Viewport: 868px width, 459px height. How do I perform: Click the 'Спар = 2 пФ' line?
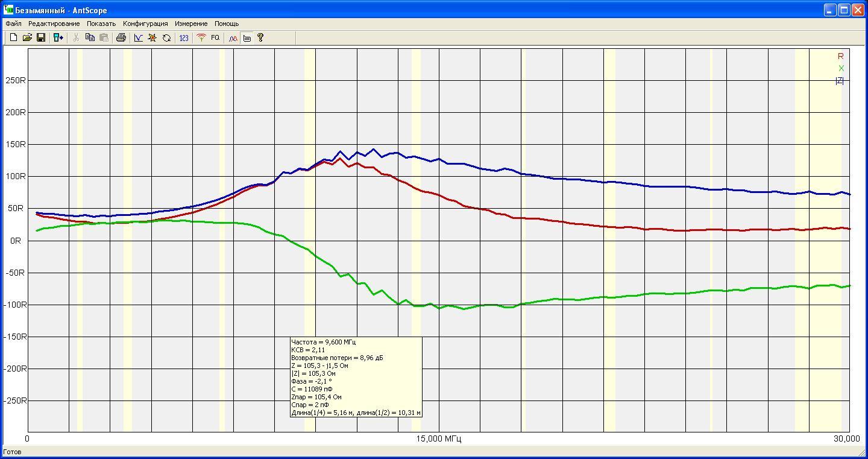point(310,405)
